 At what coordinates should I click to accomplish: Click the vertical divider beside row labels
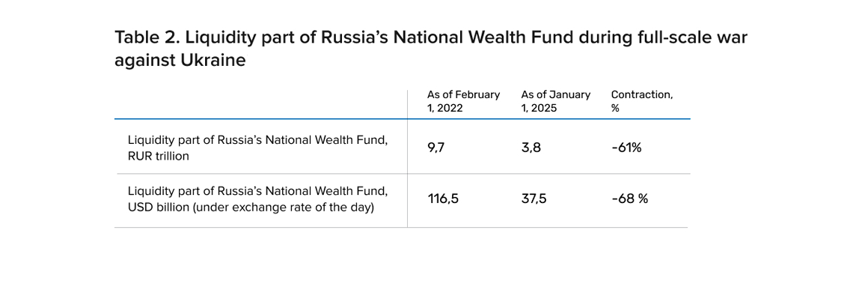pos(407,159)
